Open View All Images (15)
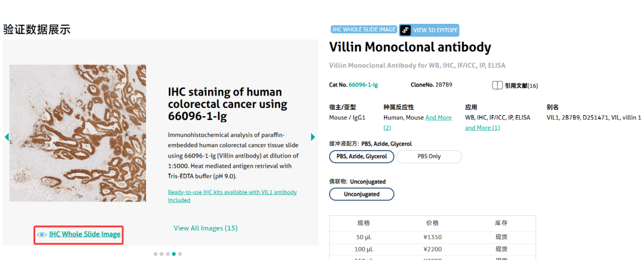Screen dimensions: 644x260 [205, 228]
